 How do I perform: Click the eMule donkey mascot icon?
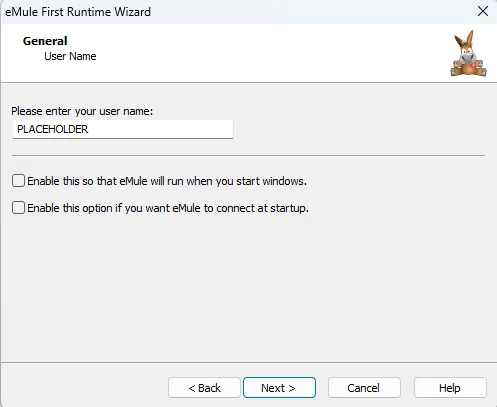[x=468, y=54]
